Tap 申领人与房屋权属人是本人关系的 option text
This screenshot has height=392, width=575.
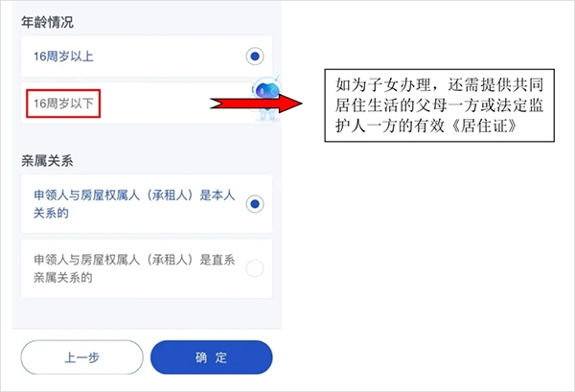coord(134,204)
